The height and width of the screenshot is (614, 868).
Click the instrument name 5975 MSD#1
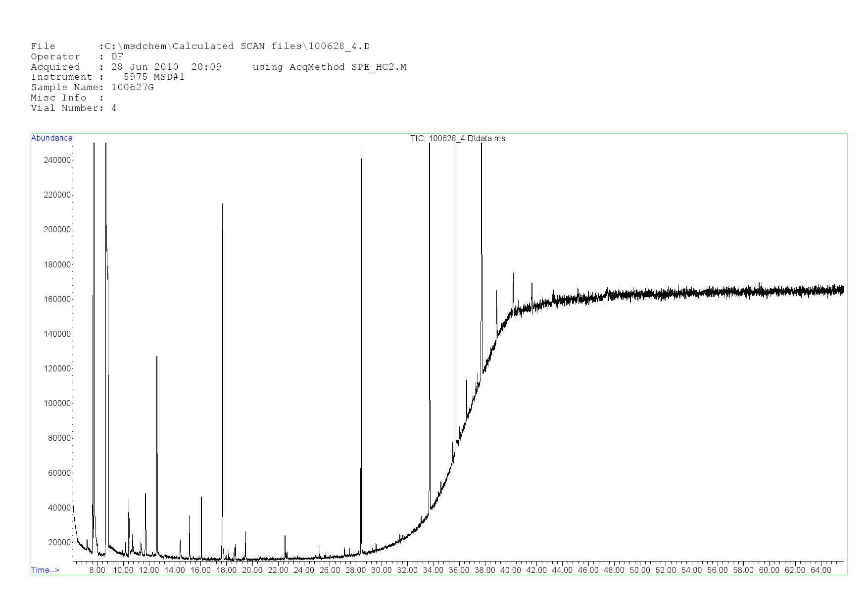pos(154,77)
